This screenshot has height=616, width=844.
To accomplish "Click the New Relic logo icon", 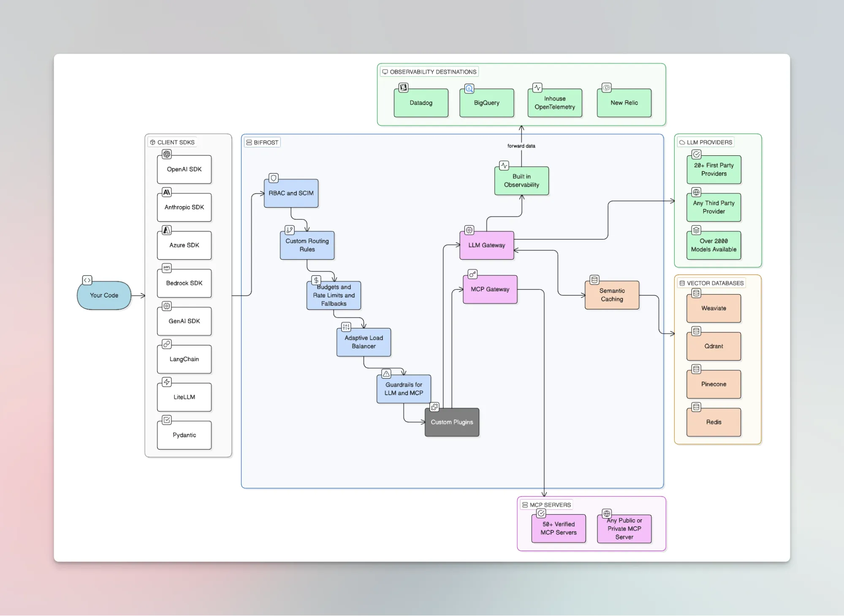I will tap(607, 88).
